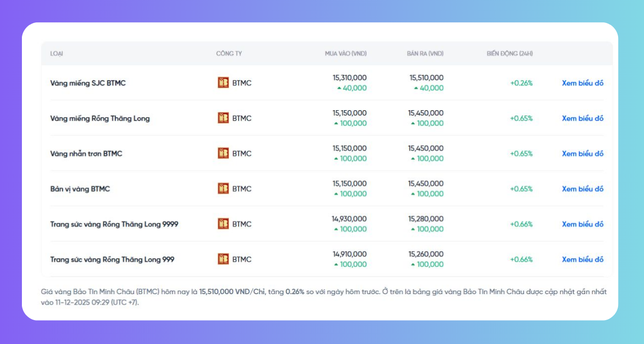Click BTMC logo beside Vàng miếng Rồng Thăng Long
This screenshot has height=344, width=644.
click(x=223, y=118)
